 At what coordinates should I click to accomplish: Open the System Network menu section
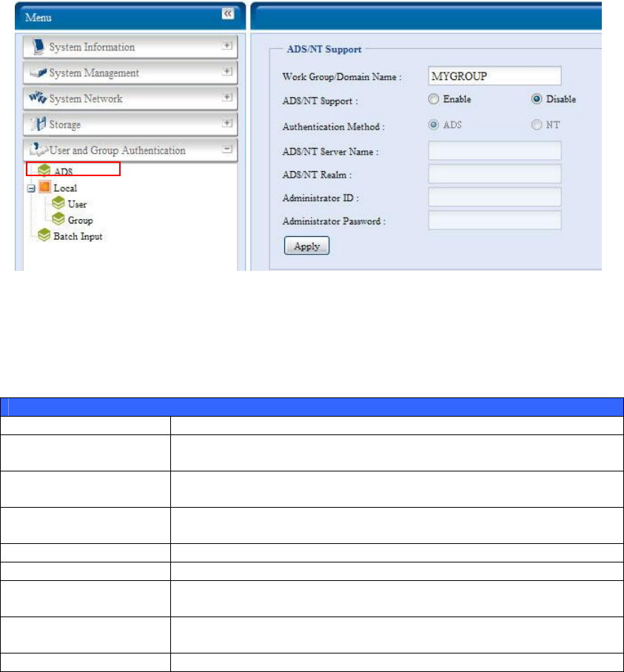pyautogui.click(x=130, y=98)
